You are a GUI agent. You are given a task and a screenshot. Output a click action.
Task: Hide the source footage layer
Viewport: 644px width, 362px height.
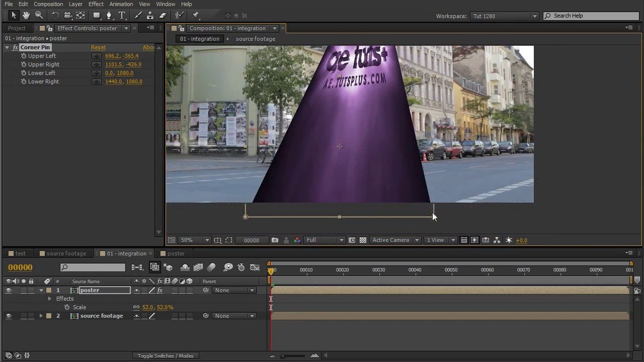9,316
